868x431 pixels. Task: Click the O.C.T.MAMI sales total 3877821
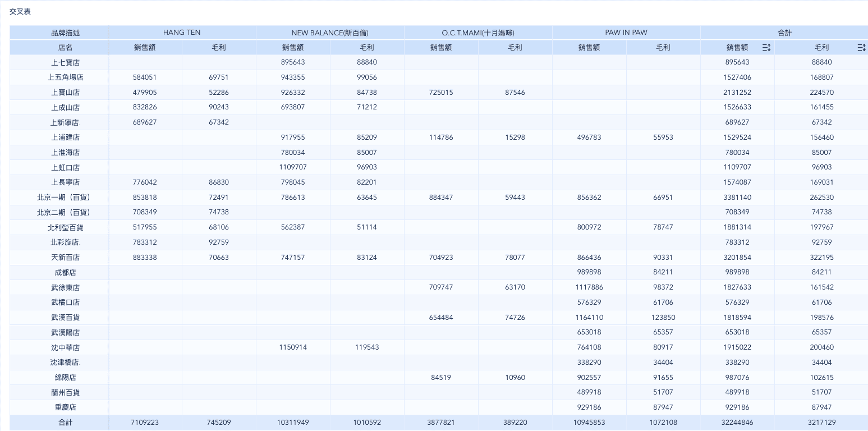click(x=441, y=423)
